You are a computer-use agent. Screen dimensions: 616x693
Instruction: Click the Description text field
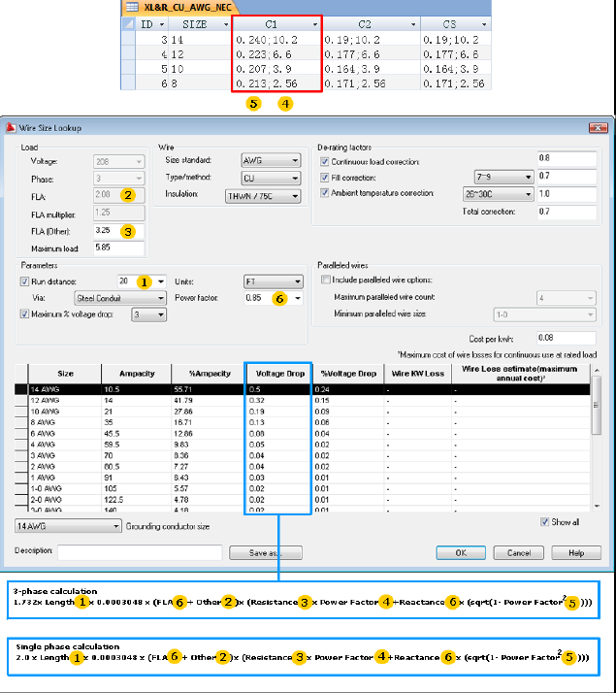tap(140, 552)
